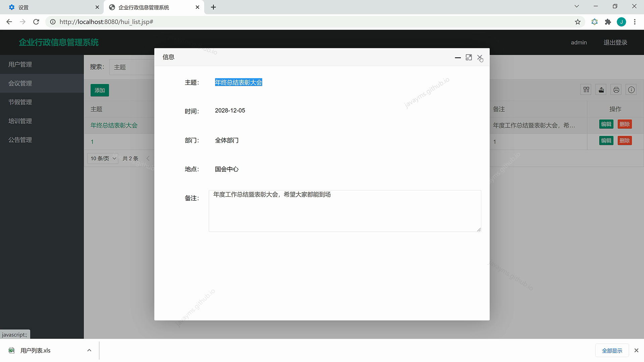Screen dimensions: 644x362
Task: Expand the 10 条/页 page size dropdown
Action: (x=103, y=159)
